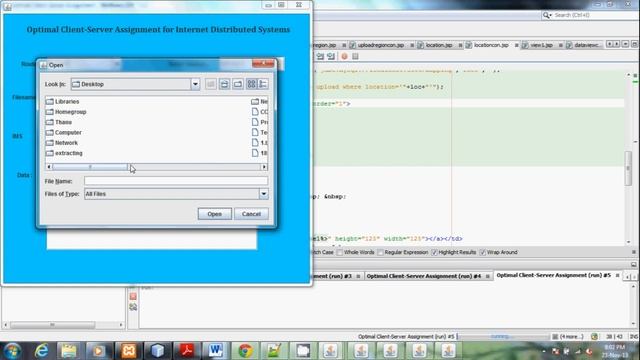Open Internet Explorer from taskbar
This screenshot has width=640, height=360.
41,351
